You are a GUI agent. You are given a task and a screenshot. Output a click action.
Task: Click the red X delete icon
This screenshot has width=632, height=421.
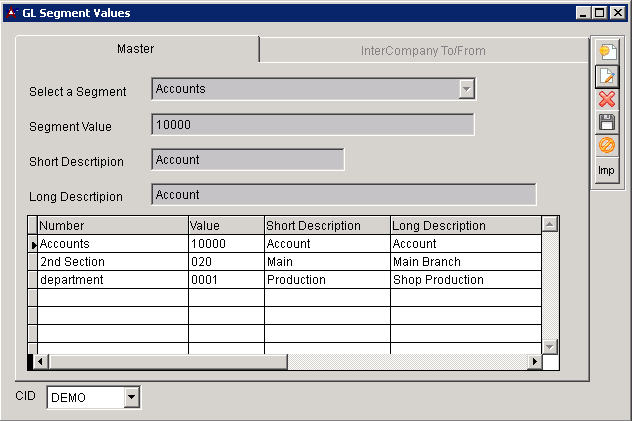[x=606, y=99]
